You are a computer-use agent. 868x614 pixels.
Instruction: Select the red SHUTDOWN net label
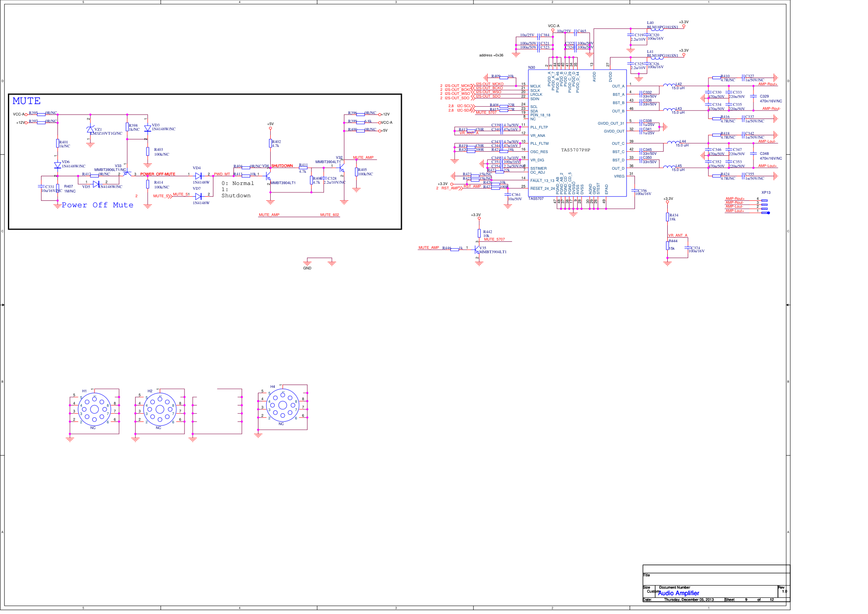pos(282,166)
